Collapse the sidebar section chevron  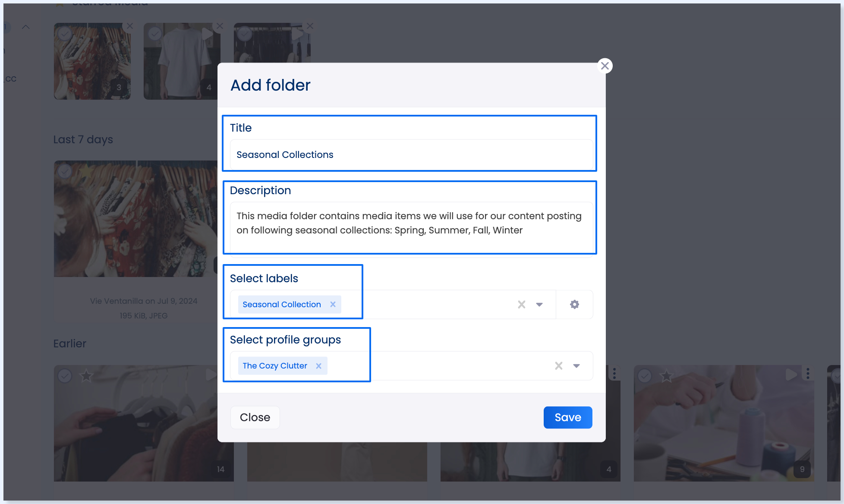tap(26, 27)
